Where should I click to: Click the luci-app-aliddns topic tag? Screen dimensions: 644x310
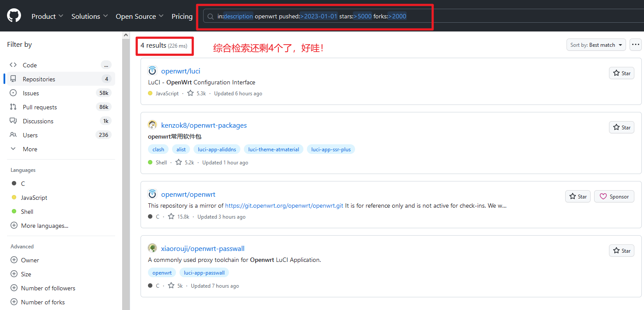[x=217, y=149]
